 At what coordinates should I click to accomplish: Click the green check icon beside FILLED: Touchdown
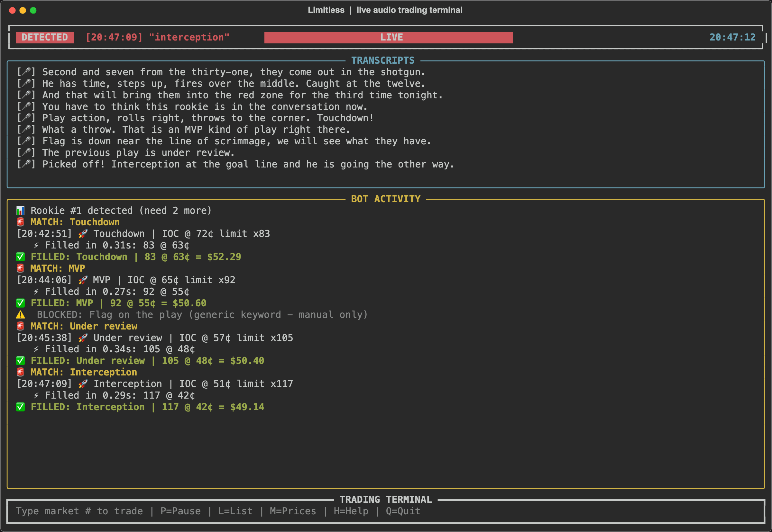click(x=20, y=257)
